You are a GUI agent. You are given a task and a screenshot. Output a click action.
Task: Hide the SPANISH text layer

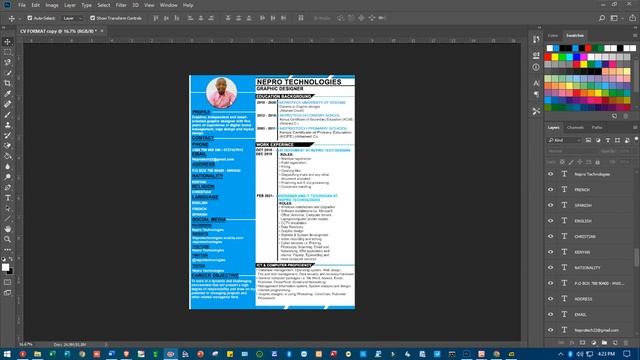(x=551, y=205)
